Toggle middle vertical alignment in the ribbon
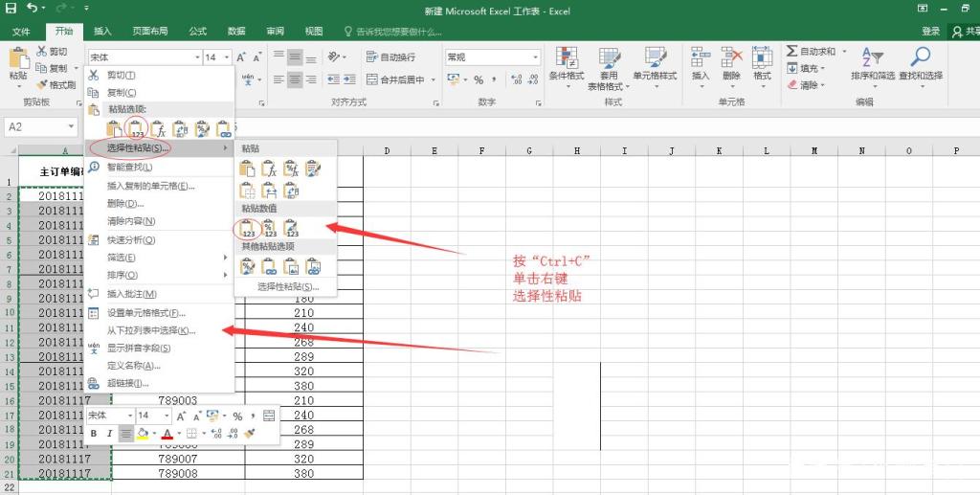This screenshot has width=980, height=495. pyautogui.click(x=295, y=56)
